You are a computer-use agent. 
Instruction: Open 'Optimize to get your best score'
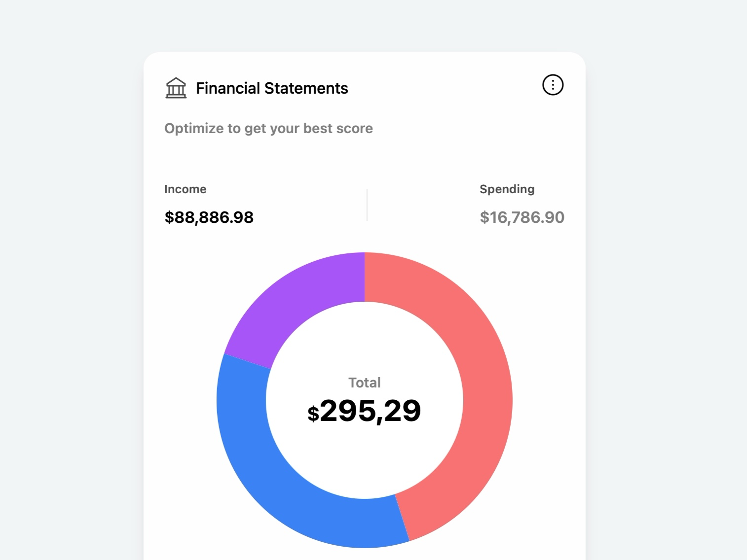[268, 128]
